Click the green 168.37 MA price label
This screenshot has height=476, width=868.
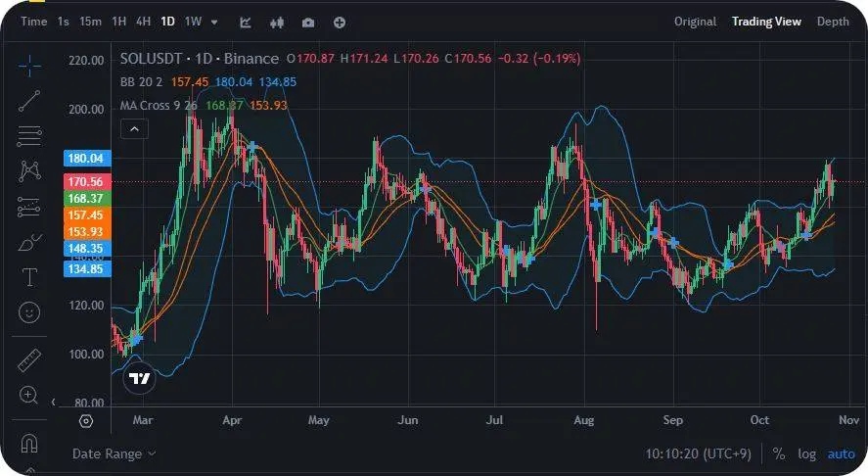(x=87, y=199)
